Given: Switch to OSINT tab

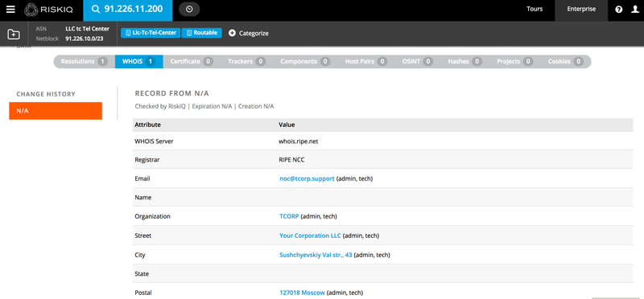Looking at the screenshot, I should coord(417,62).
